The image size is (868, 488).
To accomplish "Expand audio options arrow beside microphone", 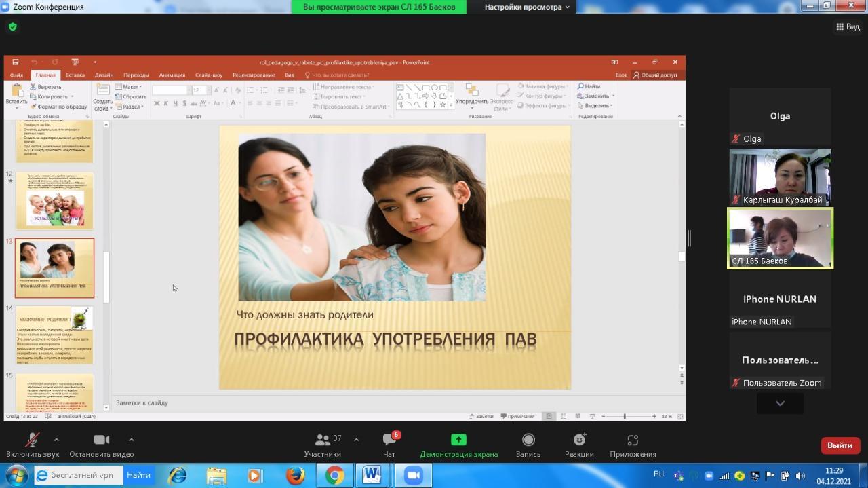I will tap(56, 440).
